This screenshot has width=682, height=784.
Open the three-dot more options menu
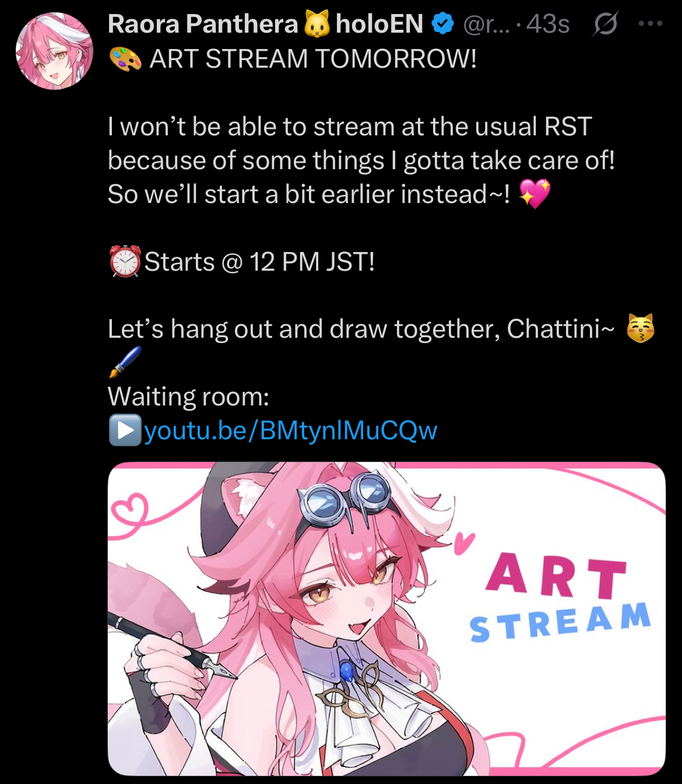tap(650, 24)
